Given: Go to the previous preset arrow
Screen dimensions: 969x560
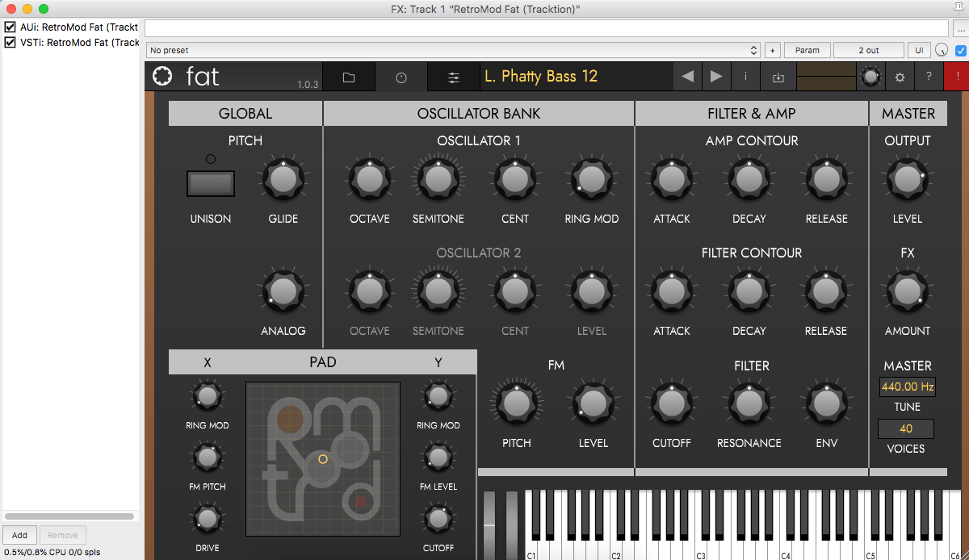Looking at the screenshot, I should point(687,77).
